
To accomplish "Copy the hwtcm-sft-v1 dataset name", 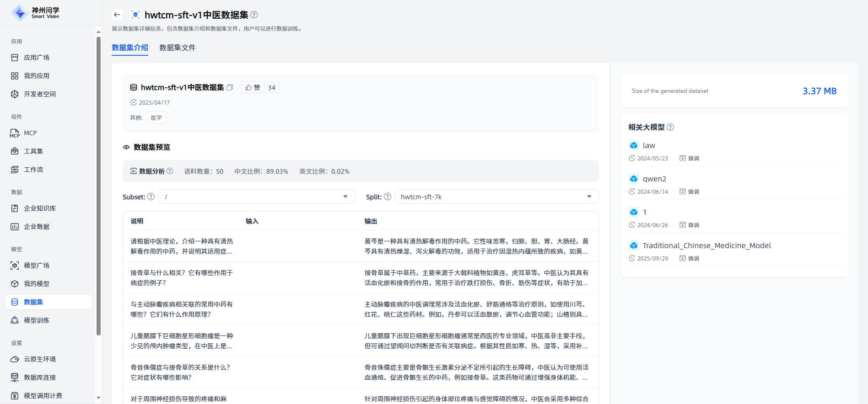I will (x=230, y=87).
